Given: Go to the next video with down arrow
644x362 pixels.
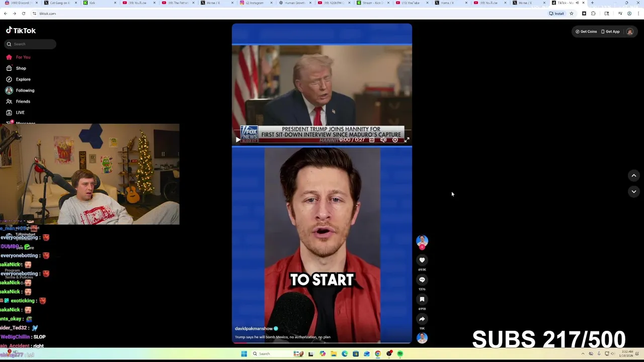Looking at the screenshot, I should pyautogui.click(x=634, y=192).
